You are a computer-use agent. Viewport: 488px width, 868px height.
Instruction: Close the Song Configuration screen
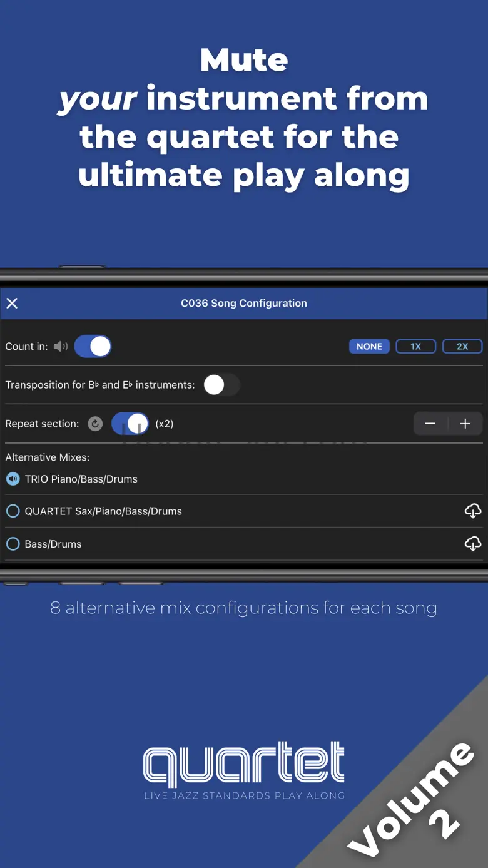point(12,304)
